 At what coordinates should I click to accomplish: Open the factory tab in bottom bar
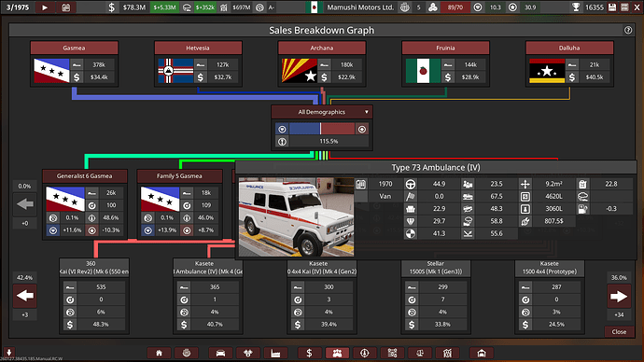[275, 353]
